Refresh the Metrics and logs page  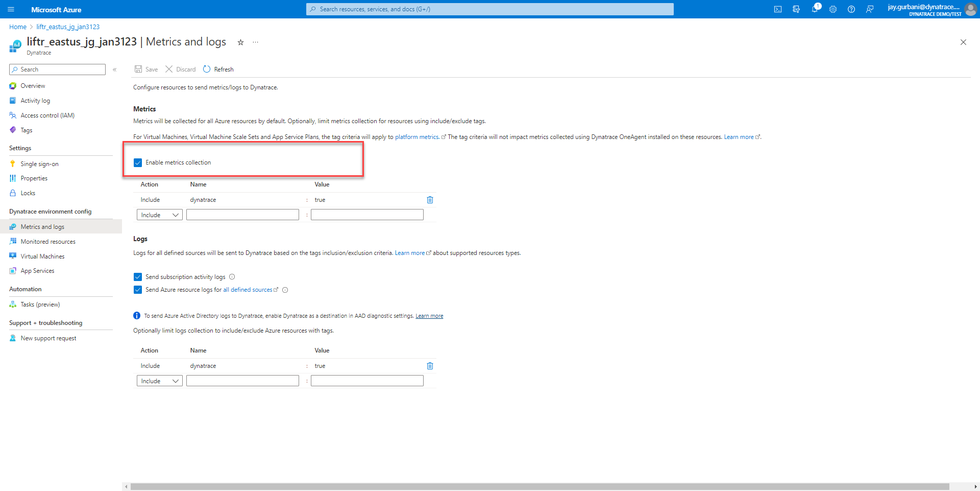(x=218, y=69)
